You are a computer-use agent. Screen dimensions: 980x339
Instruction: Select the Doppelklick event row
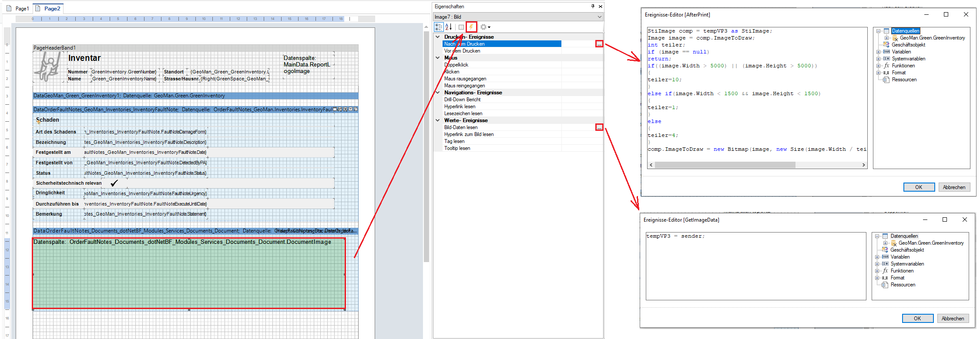523,65
